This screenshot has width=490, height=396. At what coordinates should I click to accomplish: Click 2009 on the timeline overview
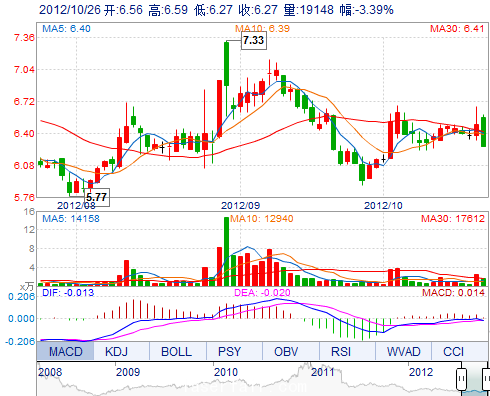pos(128,372)
